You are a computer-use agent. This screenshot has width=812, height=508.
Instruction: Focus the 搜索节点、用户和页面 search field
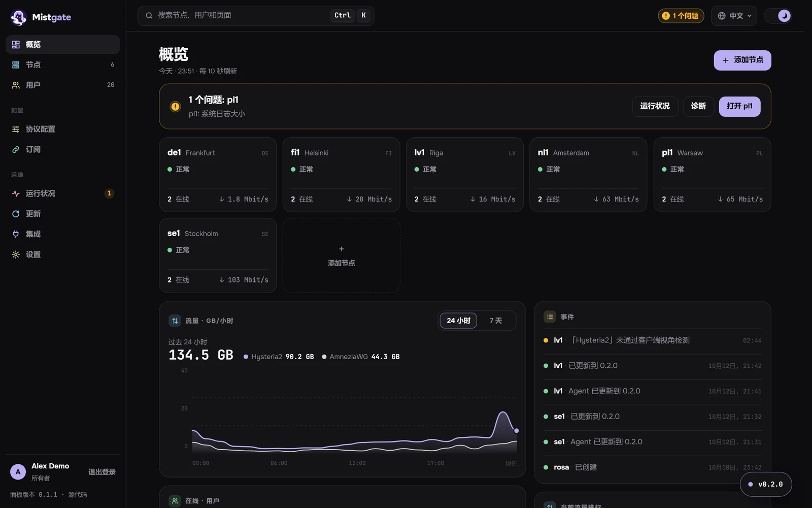click(x=256, y=16)
